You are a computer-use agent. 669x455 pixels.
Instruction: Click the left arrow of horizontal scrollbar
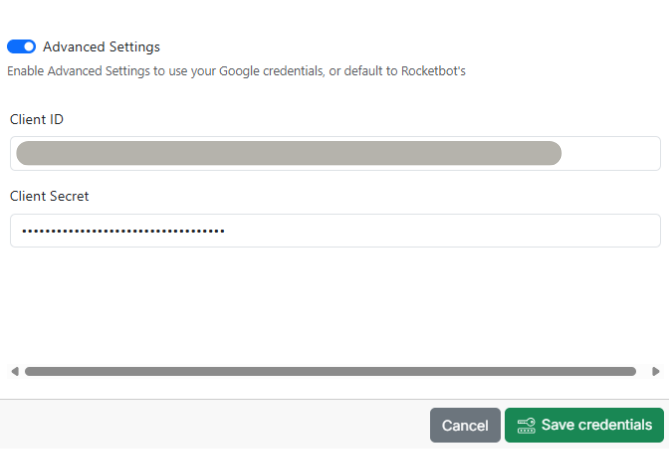pos(15,371)
